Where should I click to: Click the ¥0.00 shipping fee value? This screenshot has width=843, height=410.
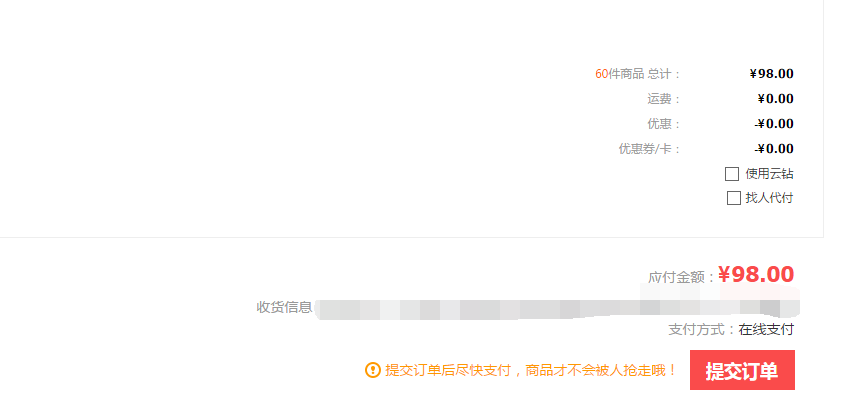click(776, 99)
